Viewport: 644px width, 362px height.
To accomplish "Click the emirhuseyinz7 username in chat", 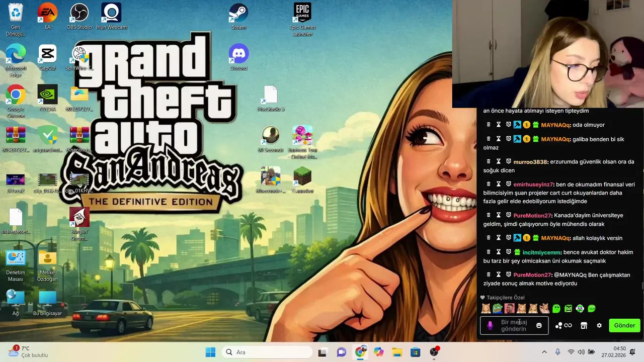I will click(533, 185).
